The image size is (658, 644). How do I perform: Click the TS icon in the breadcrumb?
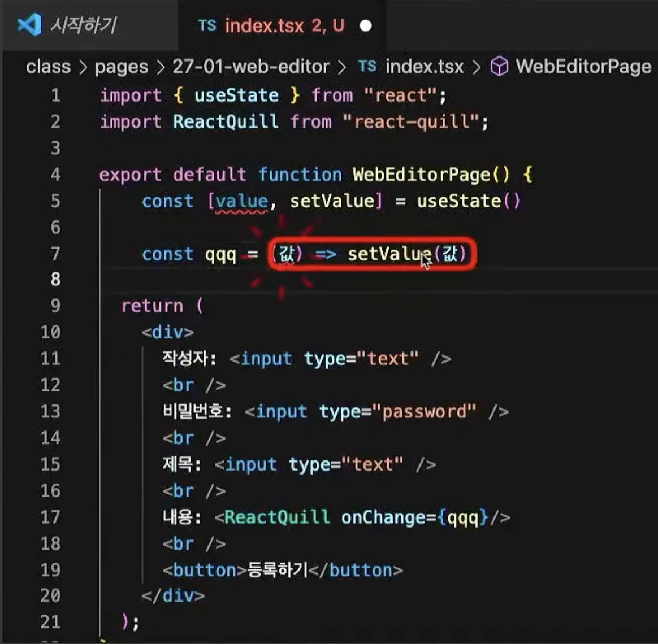[367, 66]
